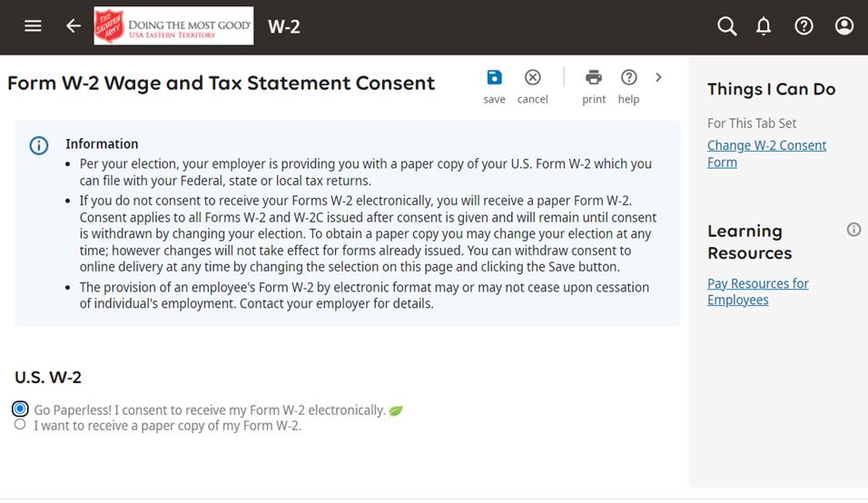
Task: Open the header help question mark
Action: coord(804,26)
